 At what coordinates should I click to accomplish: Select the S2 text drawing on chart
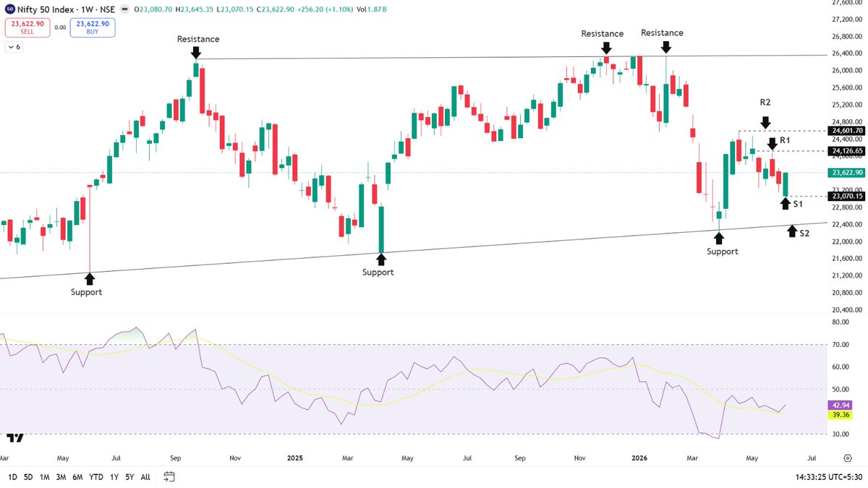click(x=804, y=234)
